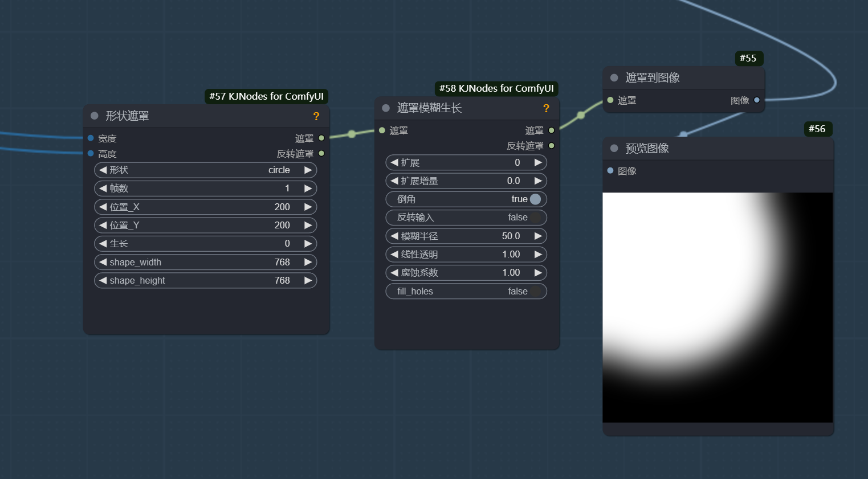Click the 宽度 input port
868x479 pixels.
point(91,138)
